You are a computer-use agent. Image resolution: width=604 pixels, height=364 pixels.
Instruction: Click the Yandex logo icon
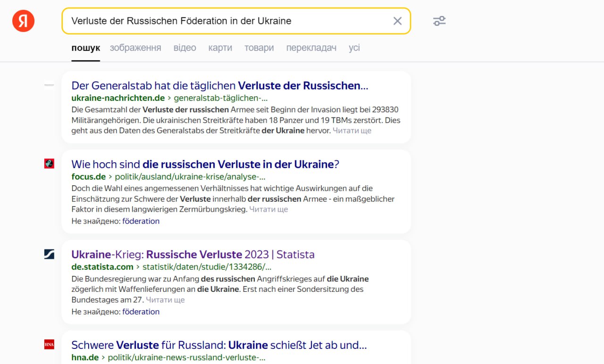[x=24, y=21]
